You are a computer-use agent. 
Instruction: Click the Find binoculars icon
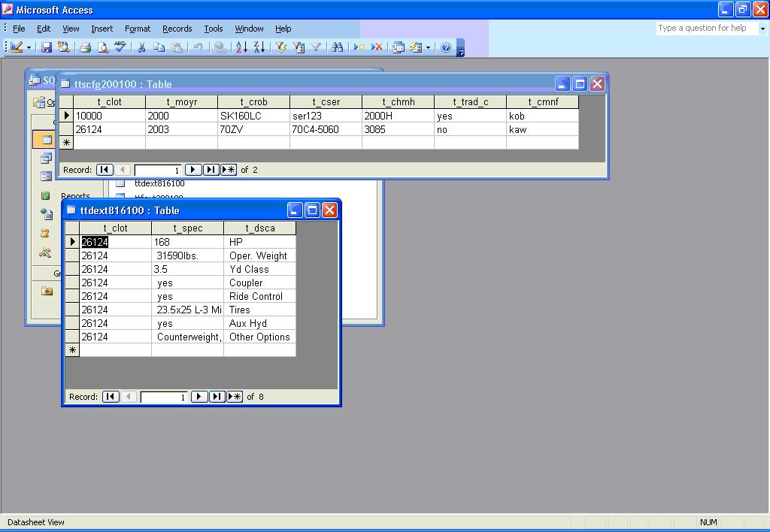338,47
